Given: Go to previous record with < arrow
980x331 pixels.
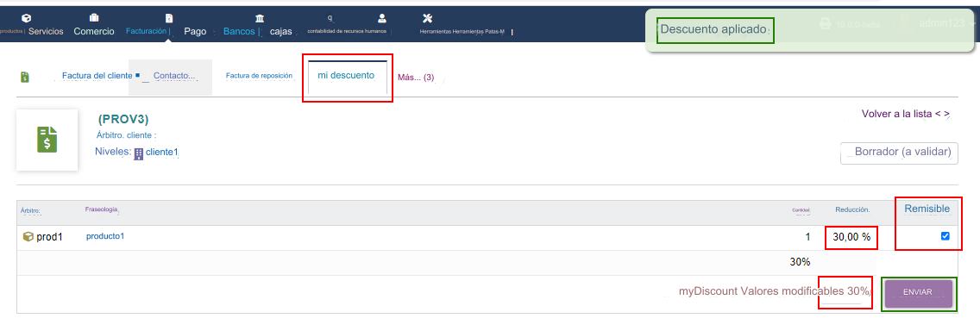Looking at the screenshot, I should 938,114.
